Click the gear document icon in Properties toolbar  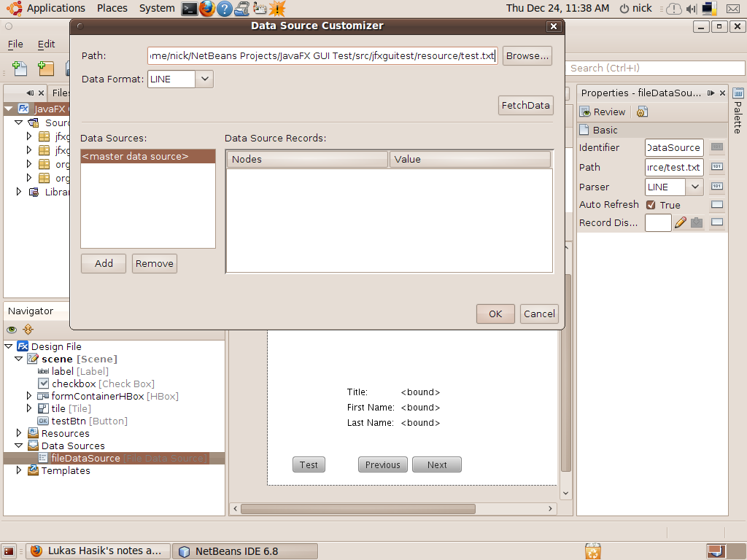point(642,112)
